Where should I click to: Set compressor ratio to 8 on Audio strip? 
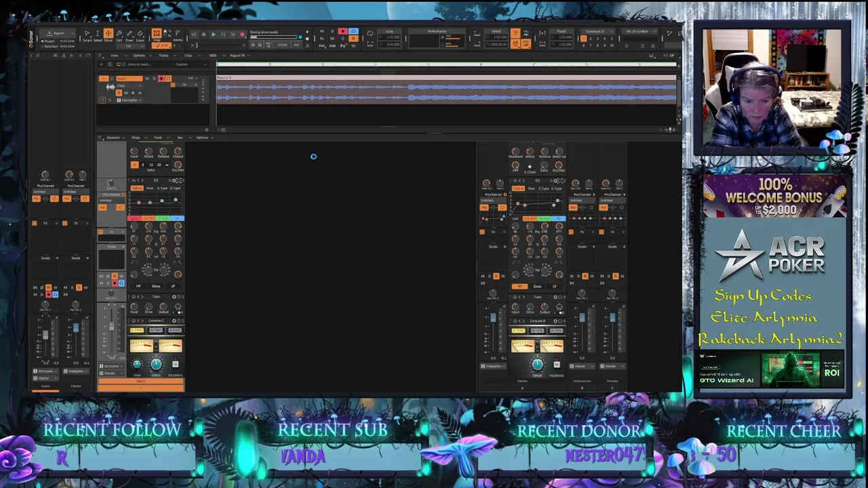(x=142, y=165)
